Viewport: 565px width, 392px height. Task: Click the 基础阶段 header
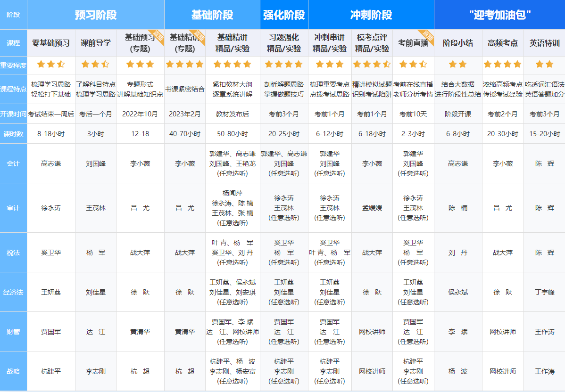[x=212, y=15]
